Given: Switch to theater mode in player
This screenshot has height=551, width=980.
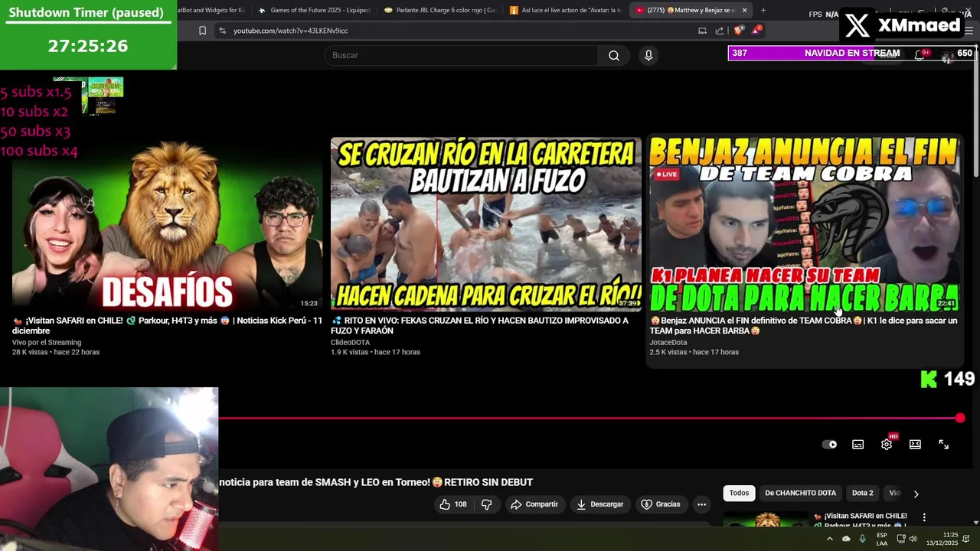Looking at the screenshot, I should point(915,444).
